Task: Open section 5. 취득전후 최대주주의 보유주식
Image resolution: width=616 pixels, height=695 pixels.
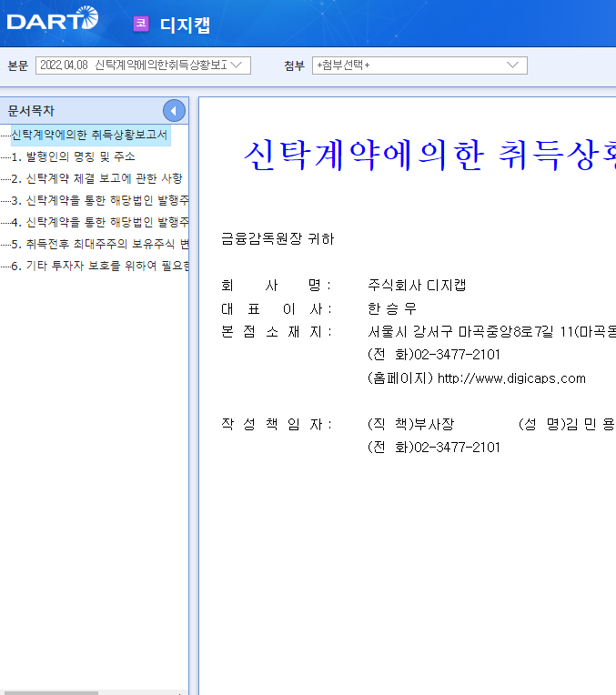Action: 100,244
